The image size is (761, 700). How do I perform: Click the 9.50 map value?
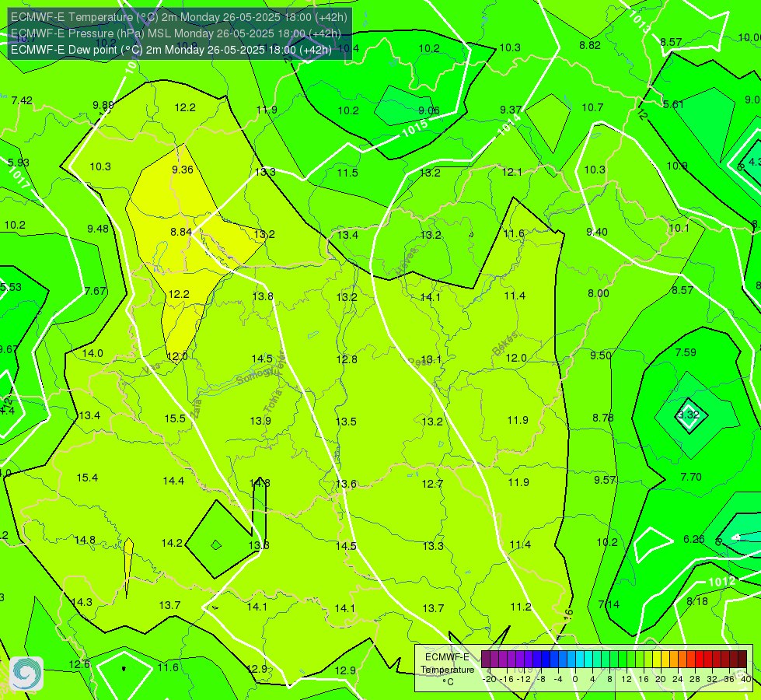(x=601, y=355)
